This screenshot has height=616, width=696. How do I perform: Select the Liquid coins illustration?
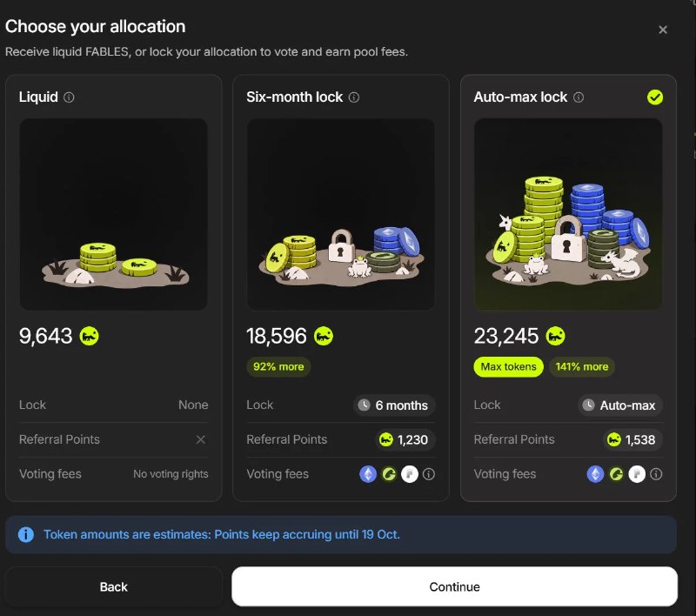114,214
